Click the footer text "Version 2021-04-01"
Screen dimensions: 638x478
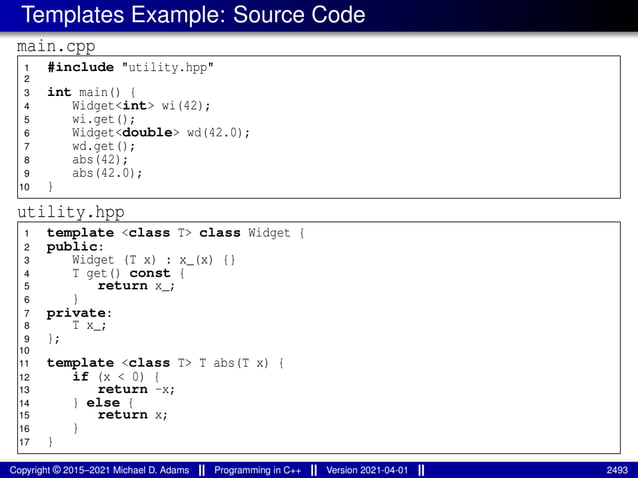pos(367,470)
